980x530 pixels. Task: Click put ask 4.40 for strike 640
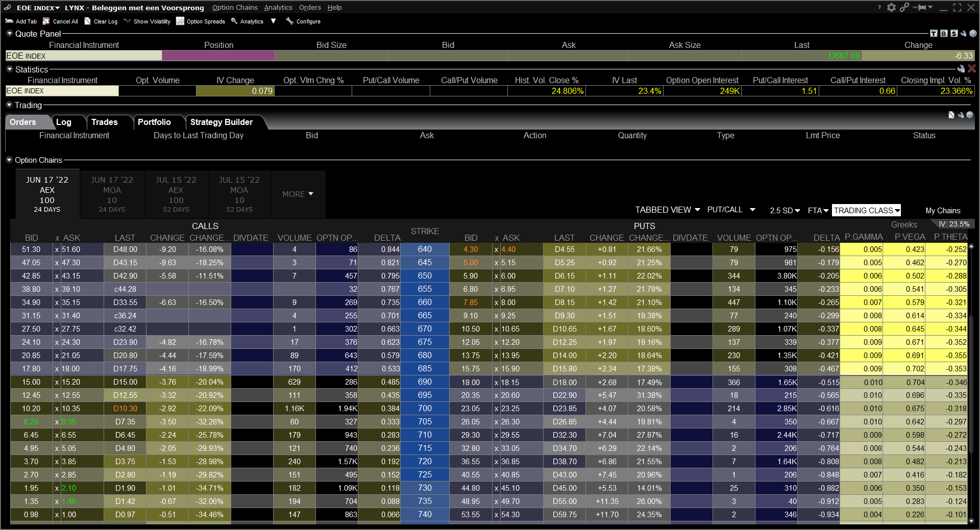[521, 249]
